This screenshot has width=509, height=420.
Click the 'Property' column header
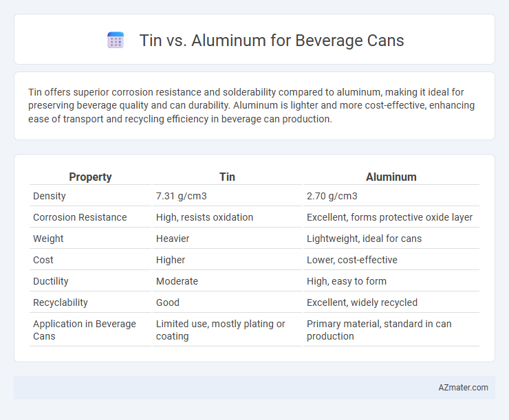pos(90,177)
